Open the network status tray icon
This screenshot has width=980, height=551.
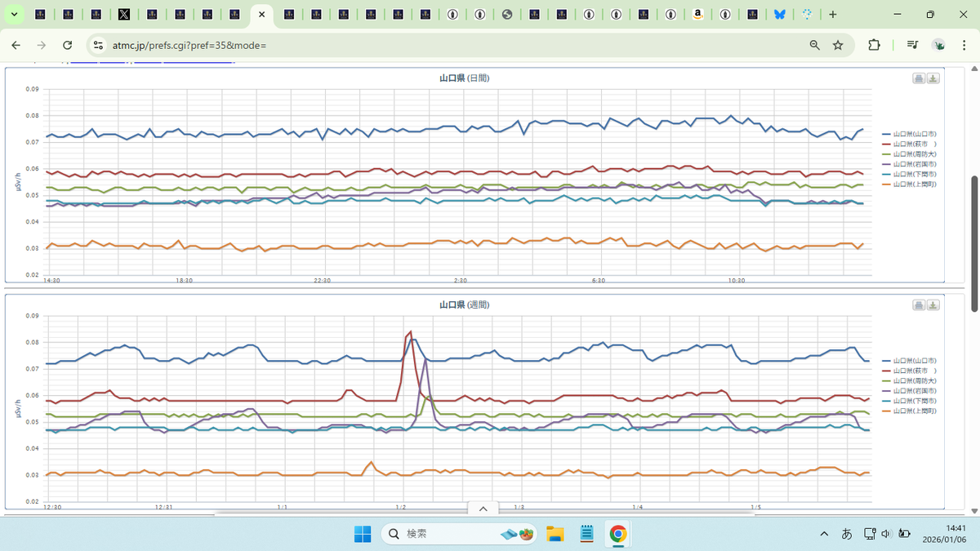(869, 534)
